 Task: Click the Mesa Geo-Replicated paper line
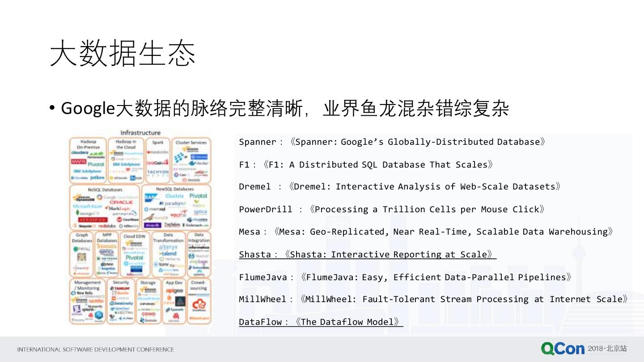pos(426,232)
